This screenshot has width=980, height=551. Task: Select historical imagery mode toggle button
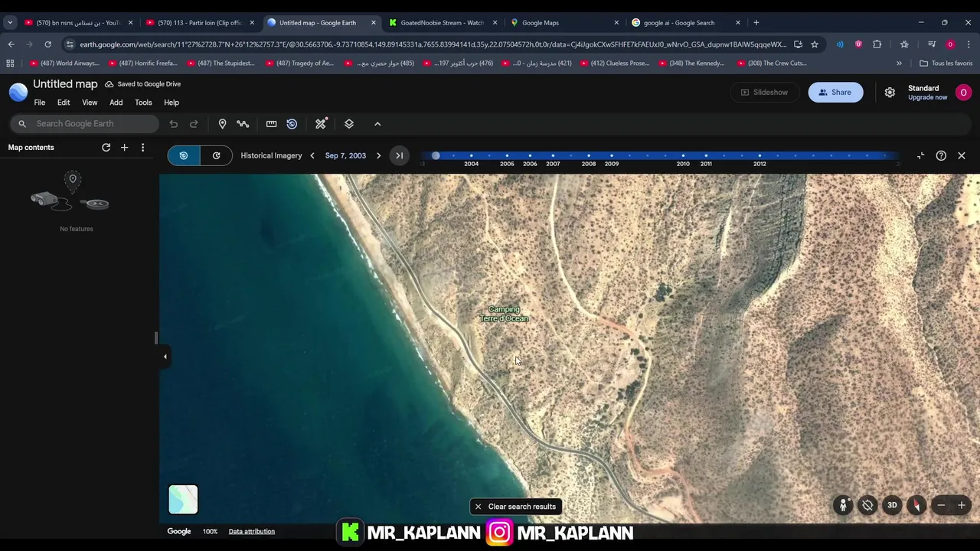click(184, 155)
